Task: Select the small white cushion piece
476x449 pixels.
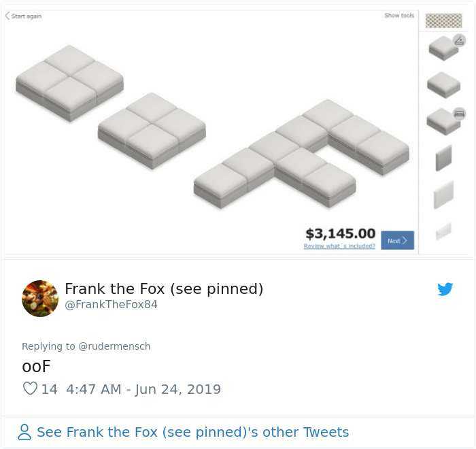Action: (x=443, y=231)
